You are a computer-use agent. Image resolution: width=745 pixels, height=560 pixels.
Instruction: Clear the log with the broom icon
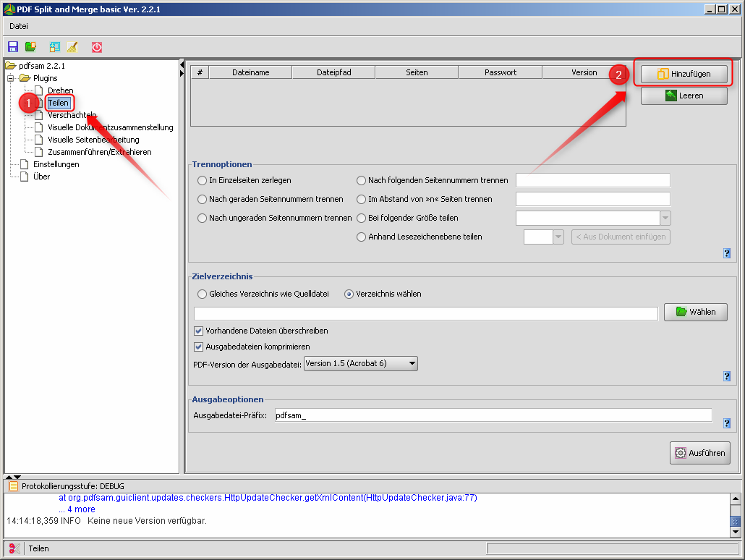click(72, 46)
